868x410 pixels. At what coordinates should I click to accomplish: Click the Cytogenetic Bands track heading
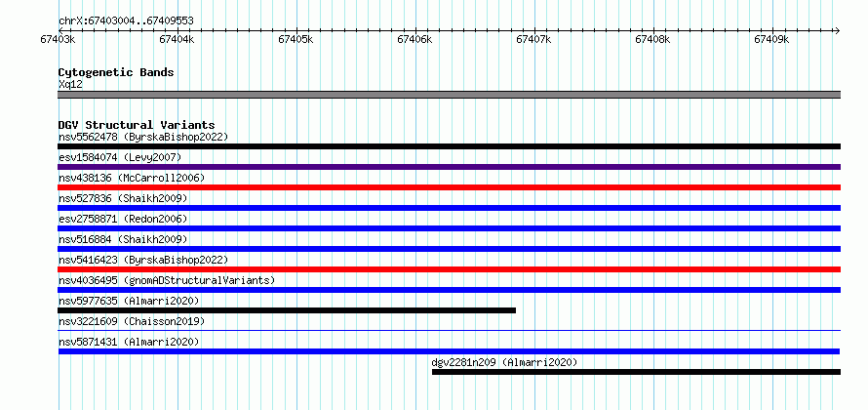(x=116, y=72)
